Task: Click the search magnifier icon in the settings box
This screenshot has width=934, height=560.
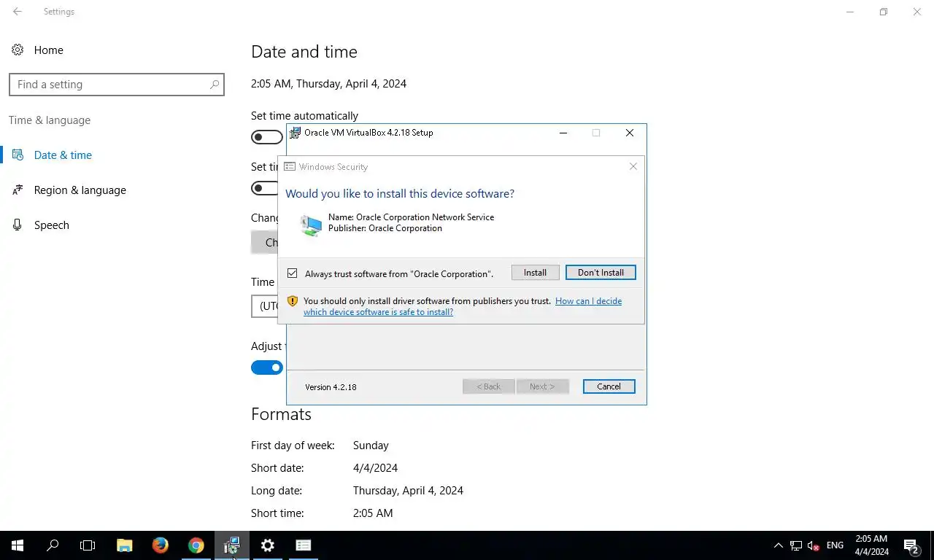Action: pyautogui.click(x=215, y=85)
